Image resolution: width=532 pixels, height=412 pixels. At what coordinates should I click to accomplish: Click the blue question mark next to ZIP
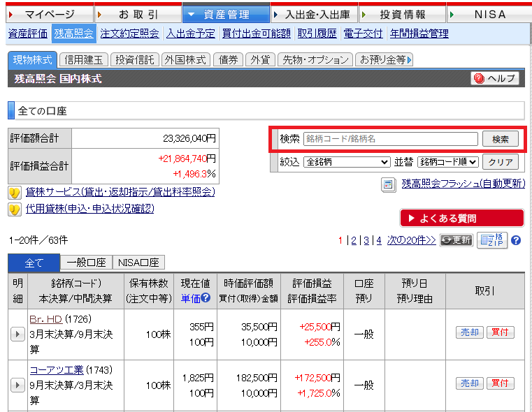tap(516, 240)
